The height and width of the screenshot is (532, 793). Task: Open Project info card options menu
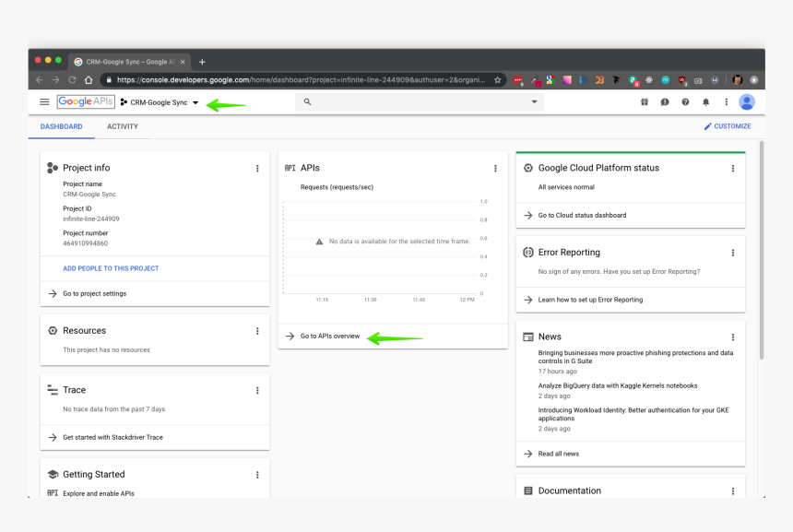257,168
